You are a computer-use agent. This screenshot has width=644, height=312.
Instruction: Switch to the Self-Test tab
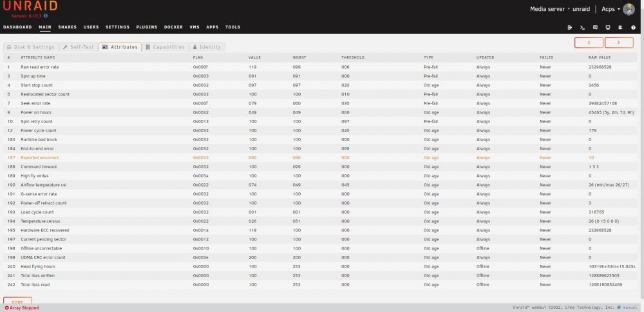(x=79, y=47)
